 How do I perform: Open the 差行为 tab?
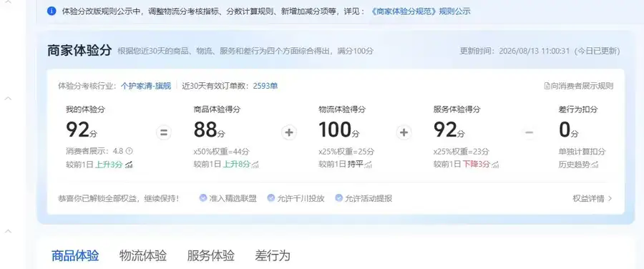273,255
